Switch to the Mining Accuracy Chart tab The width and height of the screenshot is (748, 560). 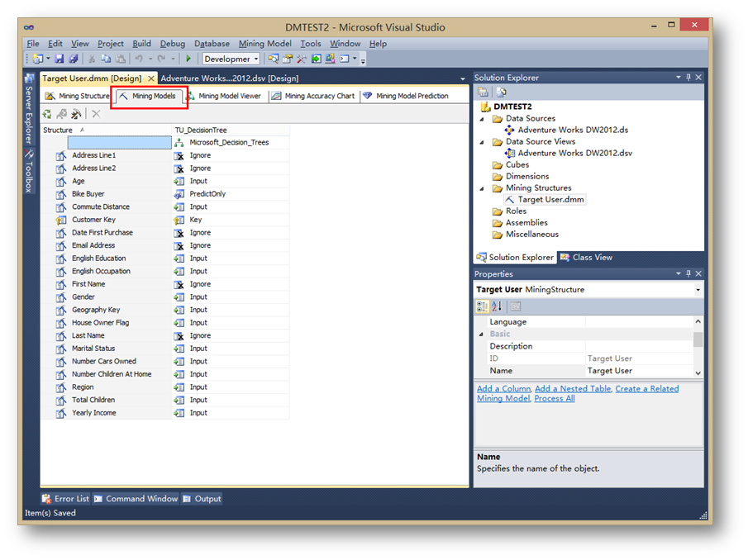pos(313,96)
